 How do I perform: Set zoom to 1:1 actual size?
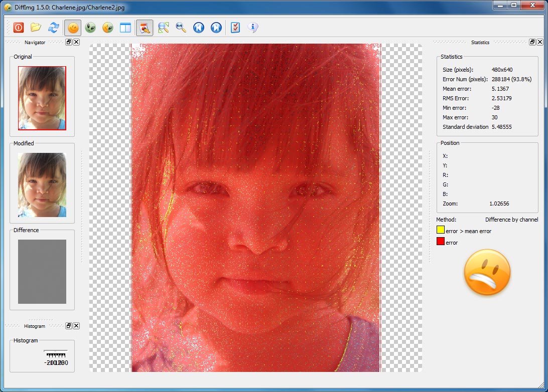point(181,28)
